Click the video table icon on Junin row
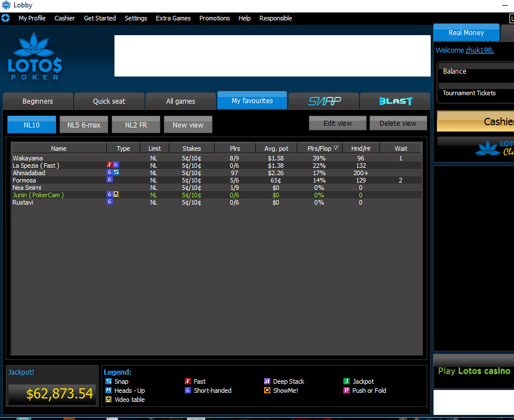 click(116, 194)
